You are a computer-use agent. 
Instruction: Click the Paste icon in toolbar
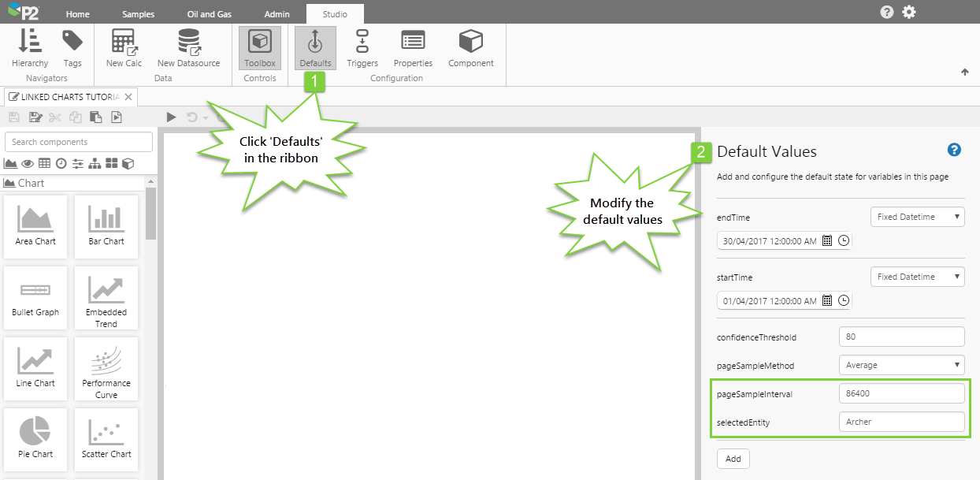(96, 117)
